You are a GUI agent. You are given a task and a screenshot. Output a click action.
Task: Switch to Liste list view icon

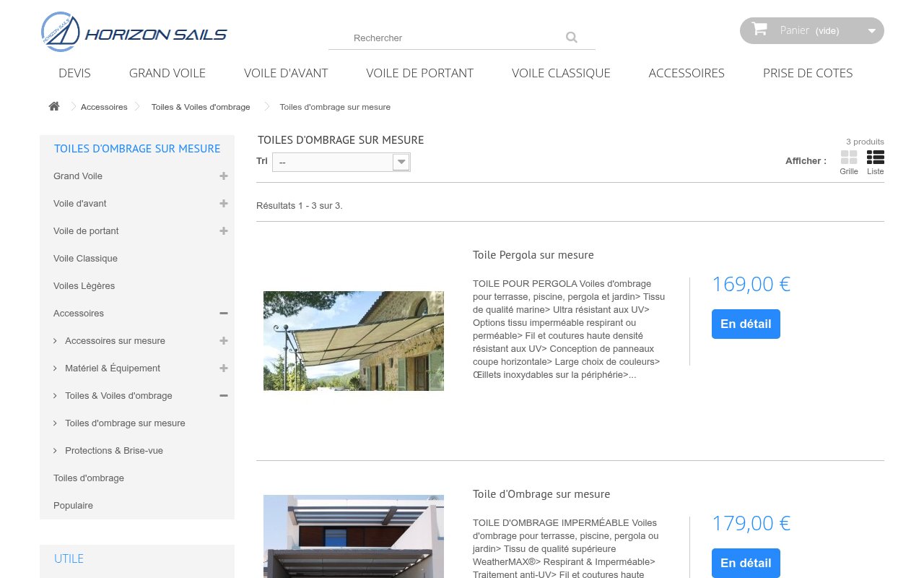coord(876,157)
